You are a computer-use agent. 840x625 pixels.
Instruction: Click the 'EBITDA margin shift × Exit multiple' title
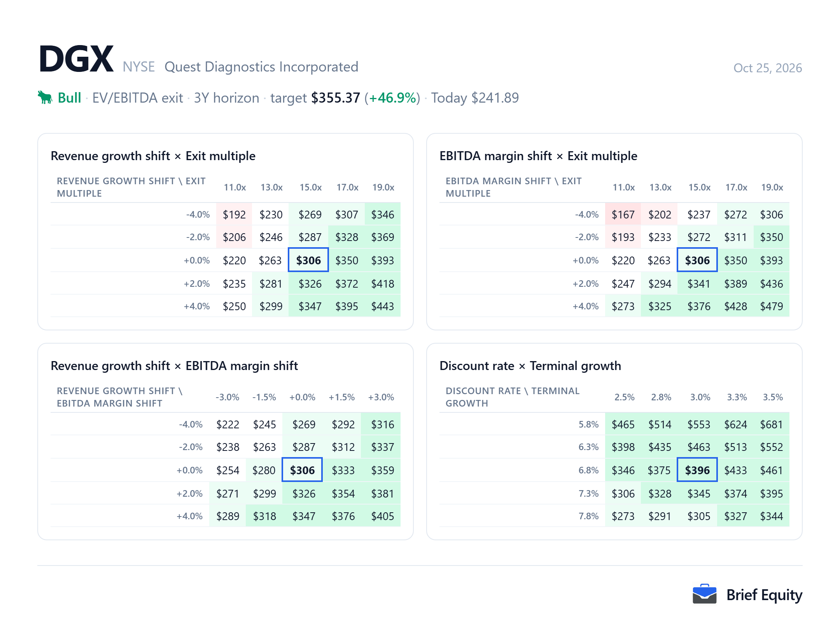(538, 156)
